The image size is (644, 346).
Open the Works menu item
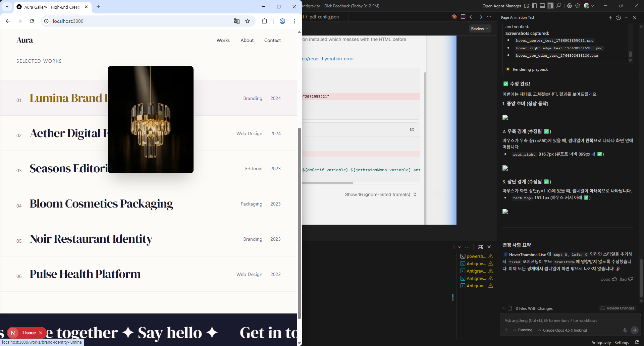click(x=223, y=40)
